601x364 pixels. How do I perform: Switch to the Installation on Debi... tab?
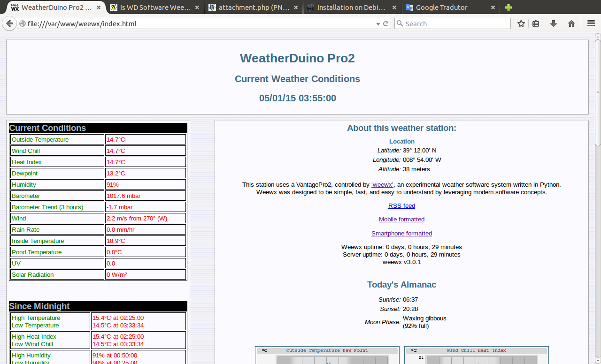(351, 8)
